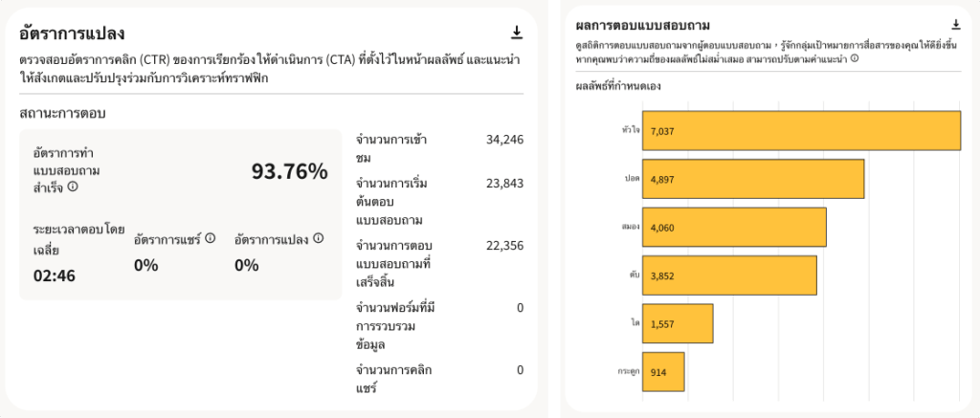Download the อัตราการแปลง report

517,33
